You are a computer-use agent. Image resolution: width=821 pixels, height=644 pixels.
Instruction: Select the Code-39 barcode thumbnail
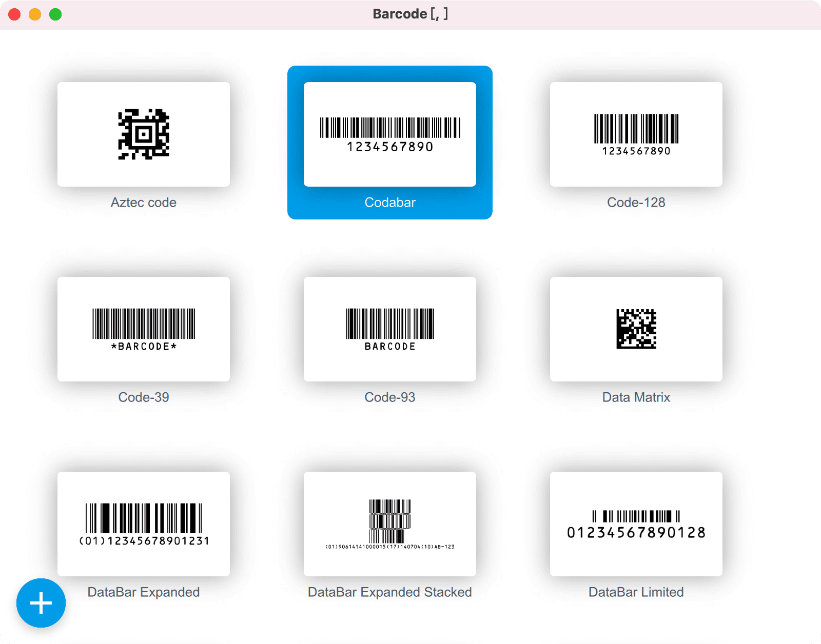point(144,329)
